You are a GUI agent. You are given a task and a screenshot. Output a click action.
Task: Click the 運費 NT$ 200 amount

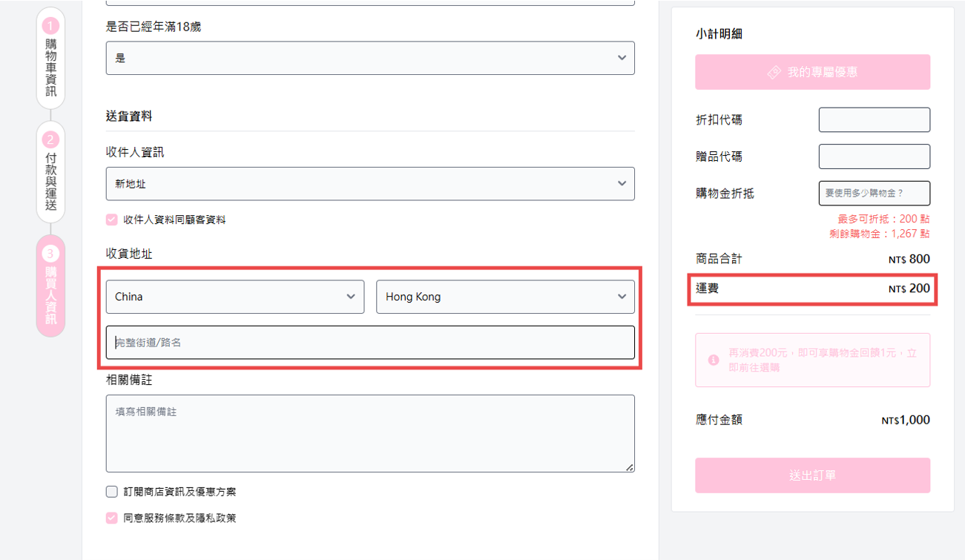[x=909, y=289]
